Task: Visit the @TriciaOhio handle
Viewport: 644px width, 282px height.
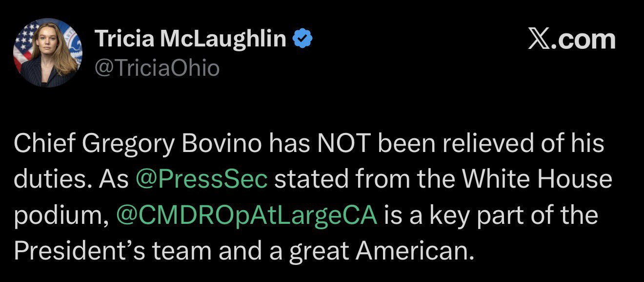Action: [x=157, y=68]
